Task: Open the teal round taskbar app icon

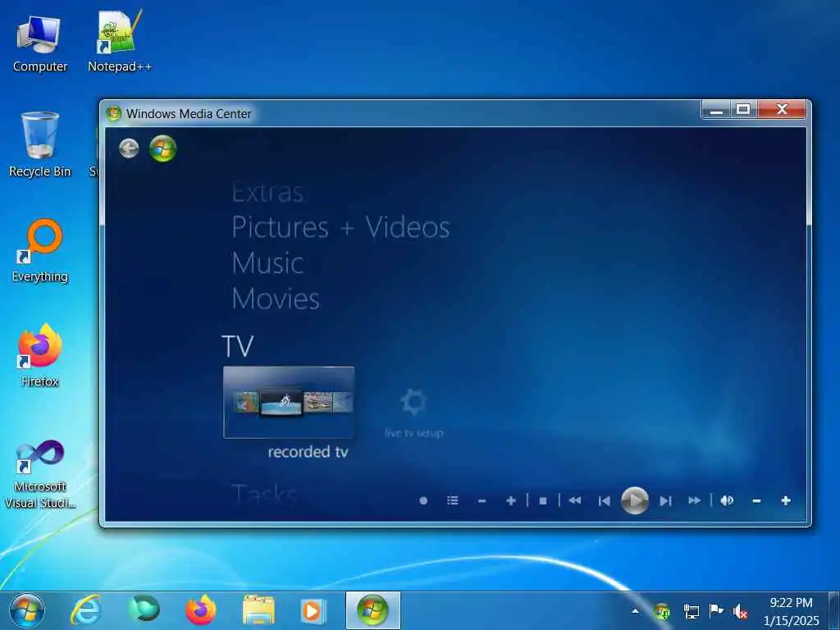Action: [x=144, y=609]
